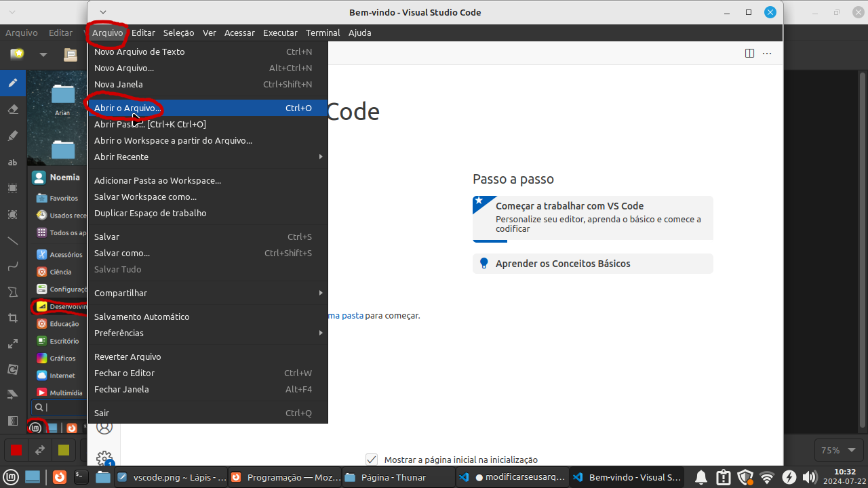Choose 'Novo Arquivo de Texto' menu entry

point(208,52)
